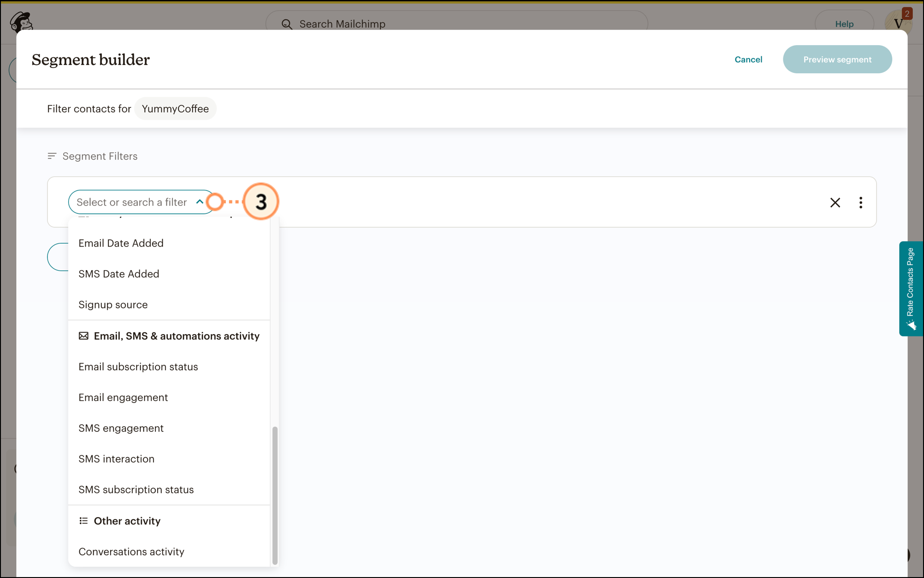Click the Mailchimp Freddie logo
This screenshot has width=924, height=578.
21,21
